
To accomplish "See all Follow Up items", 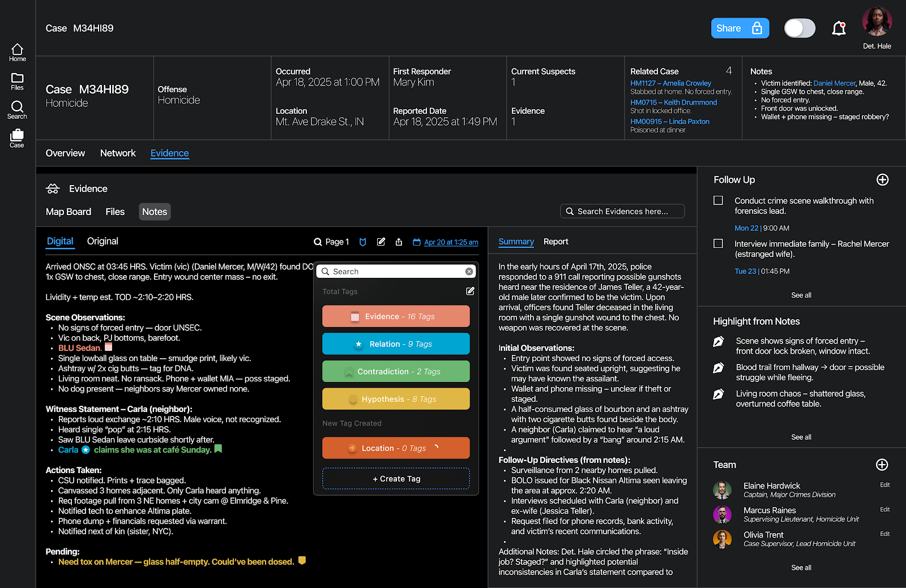I will pos(801,295).
